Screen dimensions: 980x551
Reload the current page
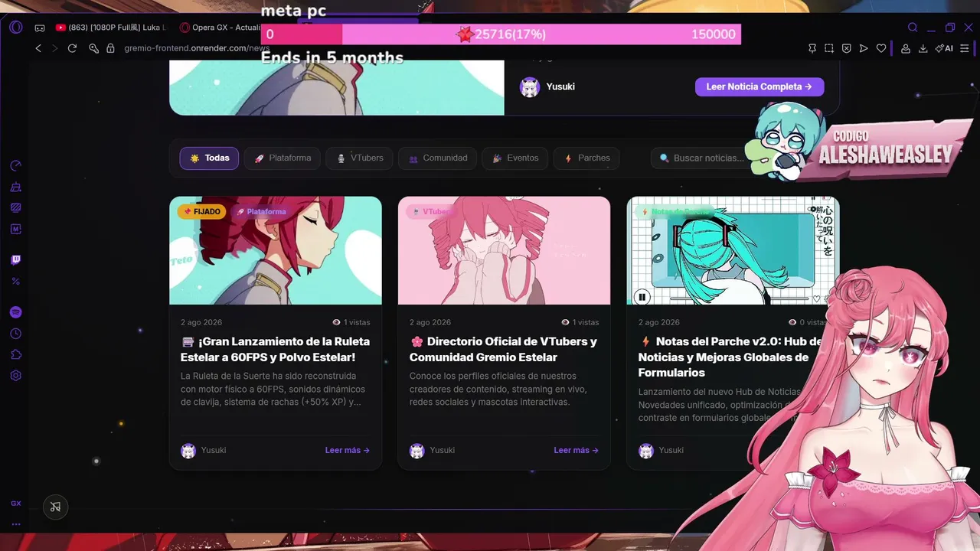click(72, 48)
